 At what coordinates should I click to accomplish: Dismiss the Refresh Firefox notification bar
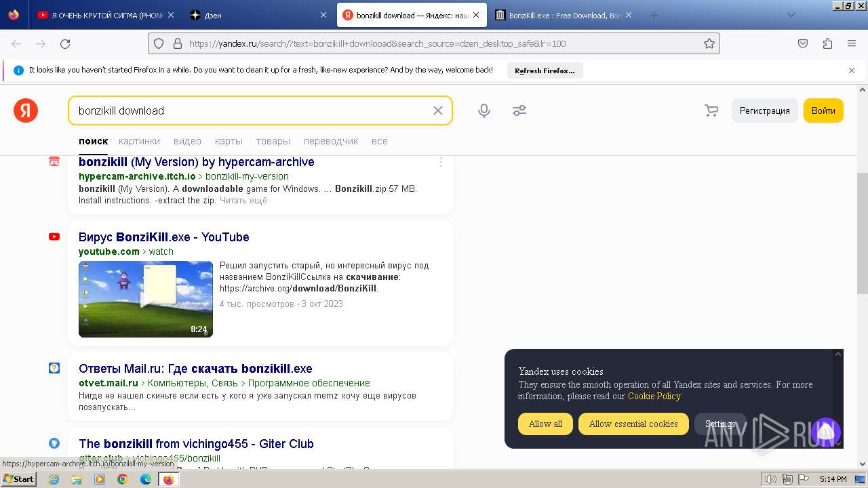(852, 70)
